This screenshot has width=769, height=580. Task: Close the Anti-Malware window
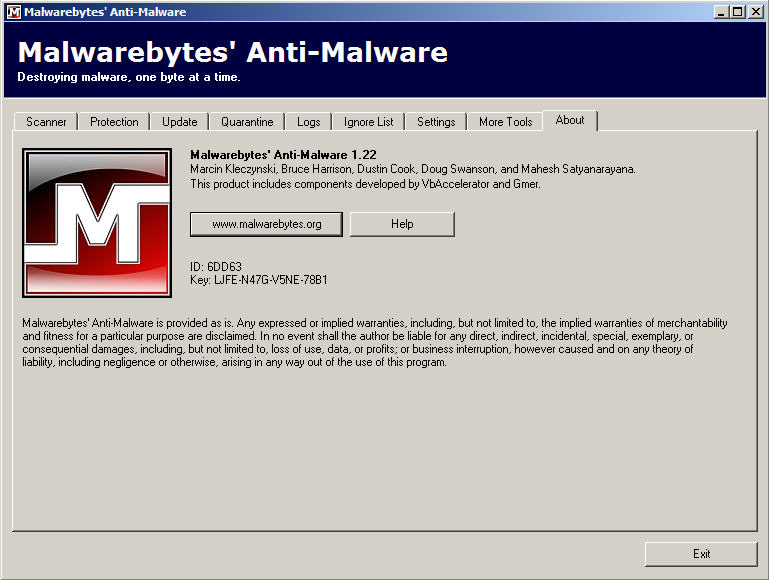[x=756, y=12]
